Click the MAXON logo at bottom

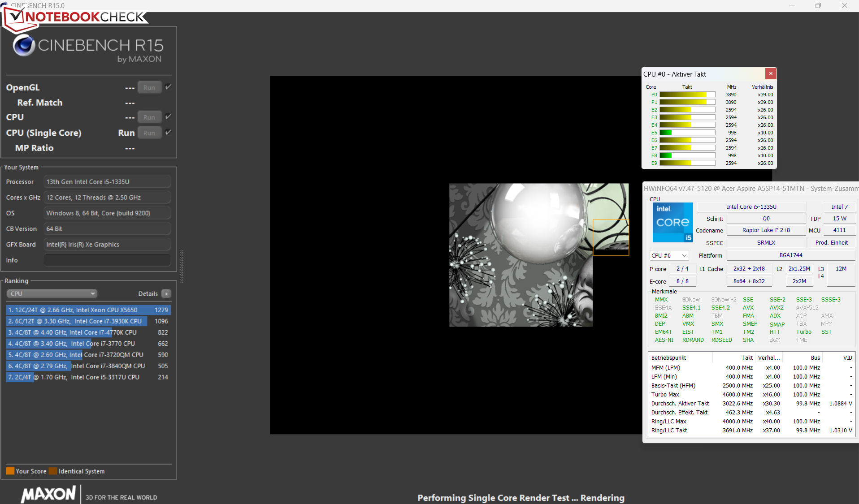coord(48,494)
